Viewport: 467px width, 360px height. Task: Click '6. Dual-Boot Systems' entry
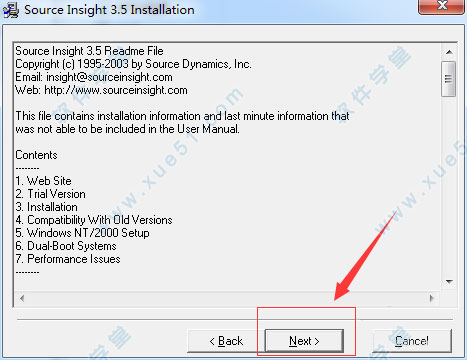coord(66,246)
